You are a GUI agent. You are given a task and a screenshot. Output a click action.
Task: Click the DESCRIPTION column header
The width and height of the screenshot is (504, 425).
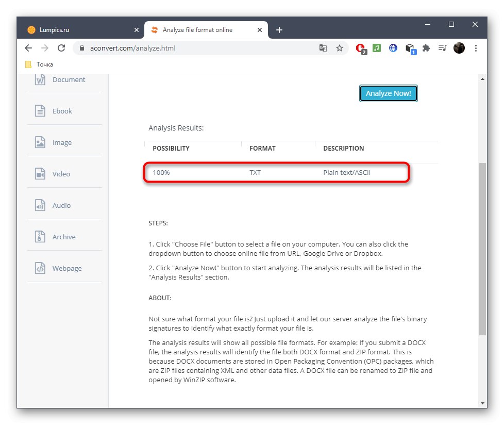point(343,149)
